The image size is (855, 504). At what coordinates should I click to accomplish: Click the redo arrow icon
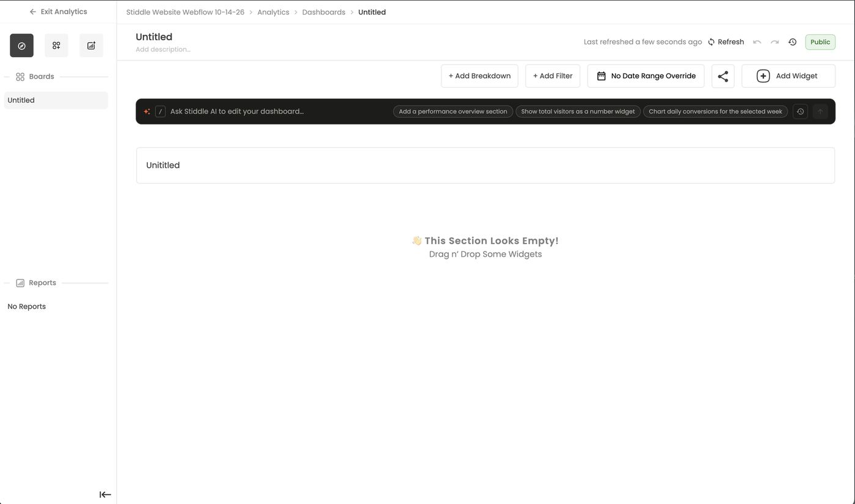(774, 42)
